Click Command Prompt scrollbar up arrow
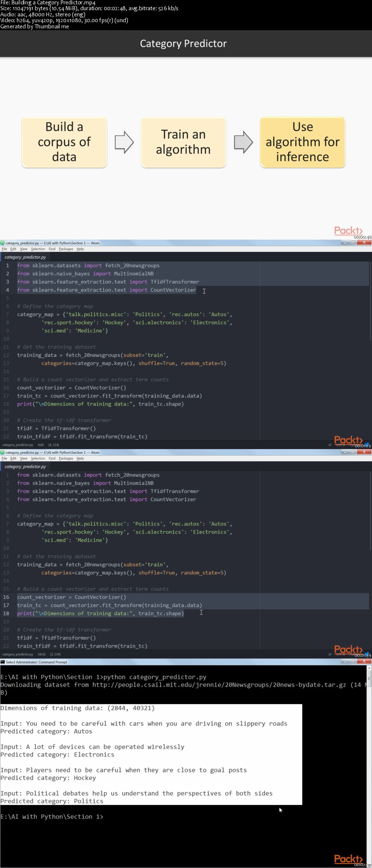Viewport: 372px width, 868px height. tap(369, 668)
